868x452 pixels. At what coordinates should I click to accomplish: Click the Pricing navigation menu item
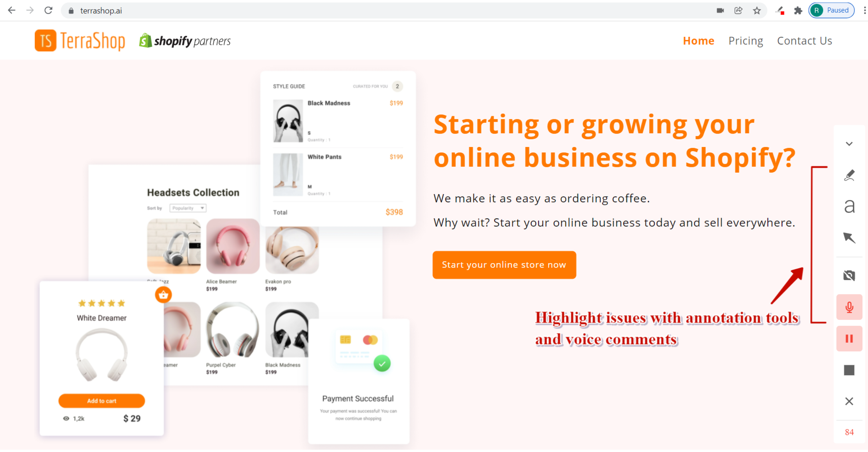point(746,41)
